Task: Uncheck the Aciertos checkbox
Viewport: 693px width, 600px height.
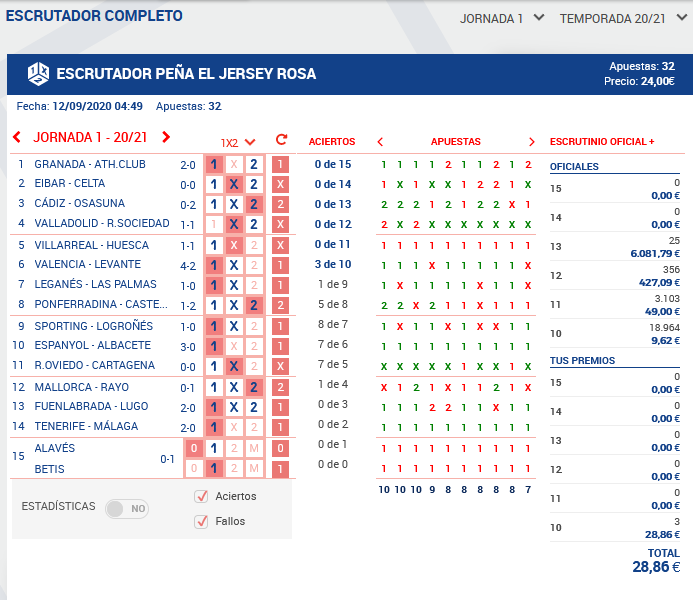Action: coord(201,496)
